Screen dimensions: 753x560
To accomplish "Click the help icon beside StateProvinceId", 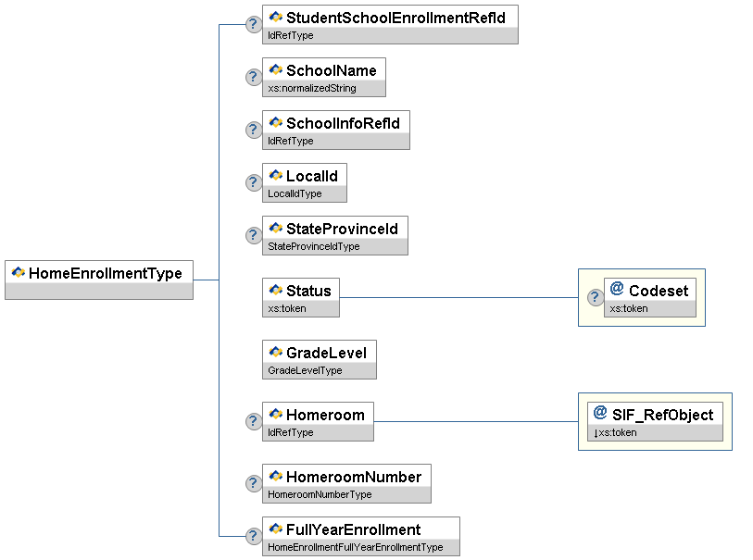I will coord(253,236).
